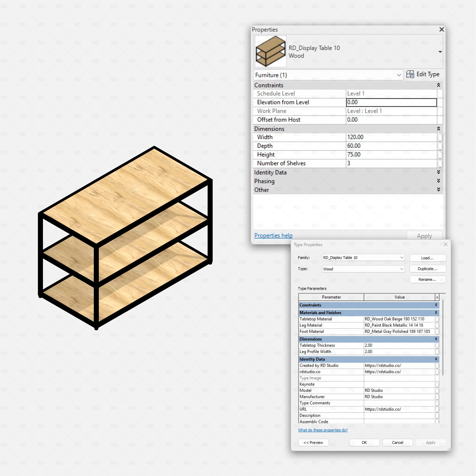Click the Tabletop Thickness value 2.00
Image resolution: width=476 pixels, height=476 pixels.
point(399,345)
